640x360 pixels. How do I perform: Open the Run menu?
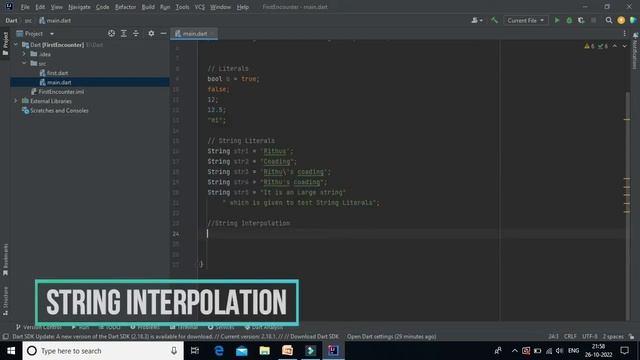tap(165, 7)
